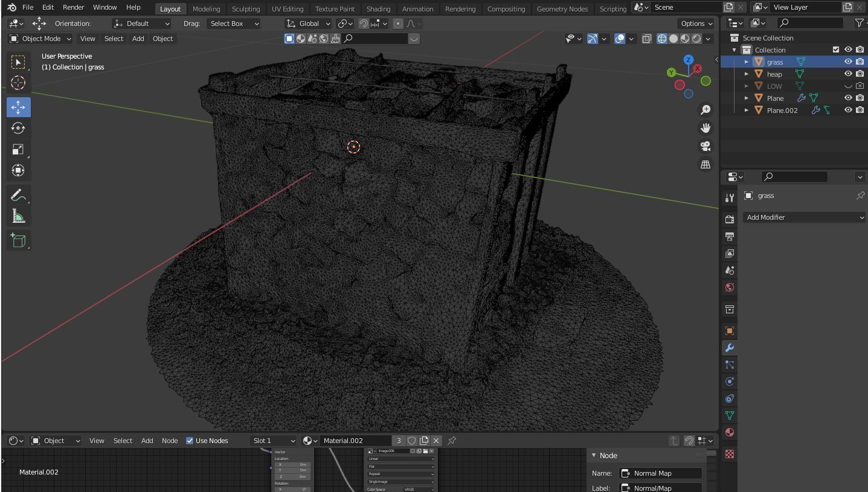The image size is (868, 492).
Task: Click the viewport zoom magnifier icon
Action: tap(706, 110)
